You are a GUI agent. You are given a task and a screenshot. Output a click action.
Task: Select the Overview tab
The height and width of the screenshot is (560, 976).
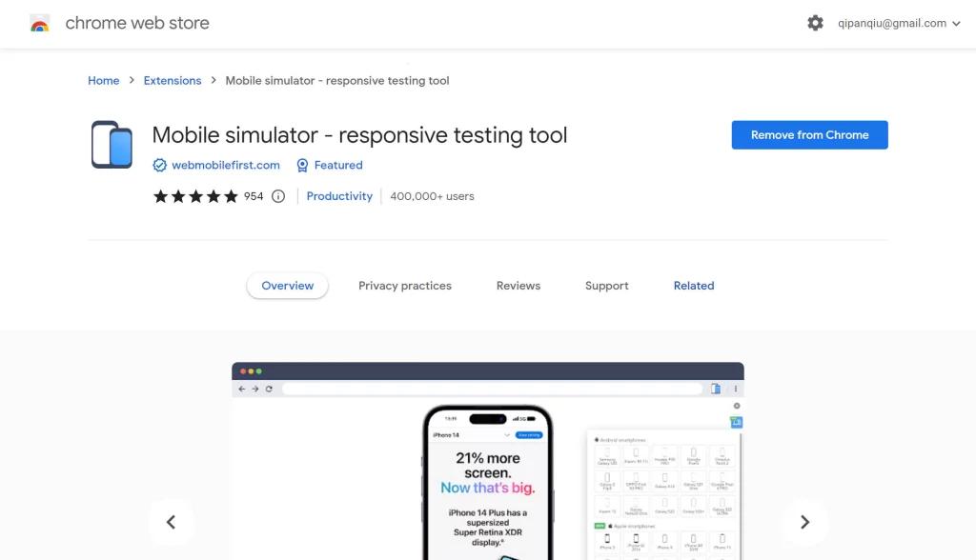(x=288, y=286)
